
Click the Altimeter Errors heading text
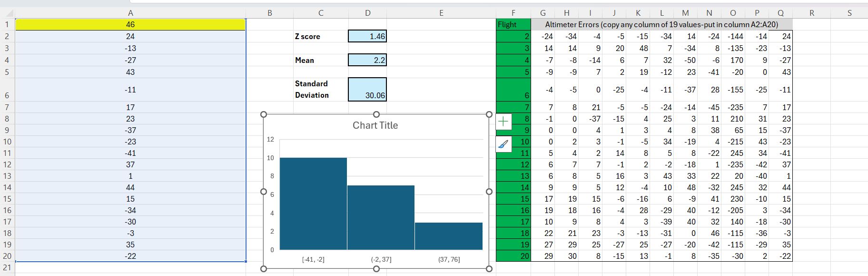coord(661,24)
